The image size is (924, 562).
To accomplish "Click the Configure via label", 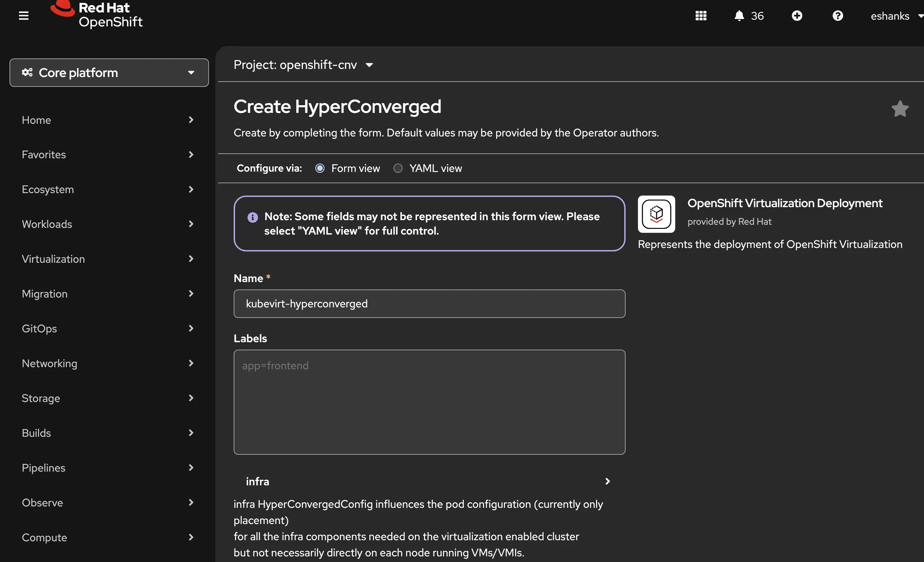I will (269, 168).
